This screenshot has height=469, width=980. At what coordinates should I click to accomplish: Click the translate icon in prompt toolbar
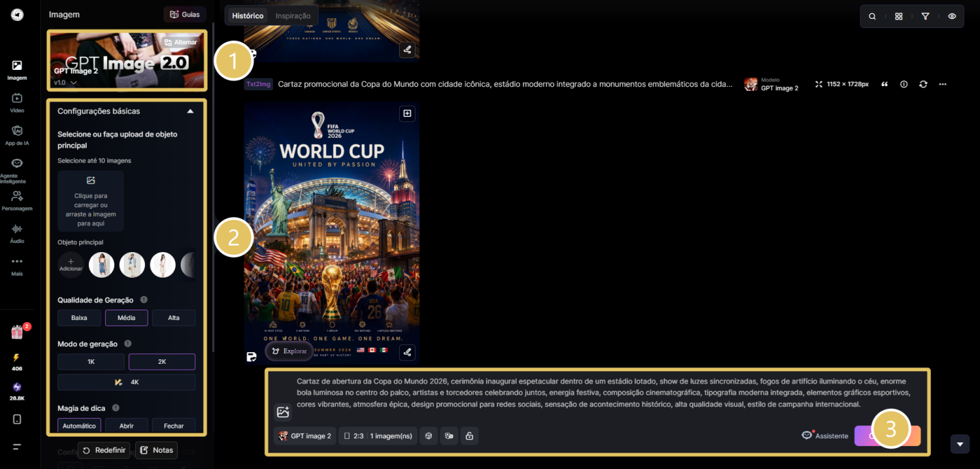point(449,436)
